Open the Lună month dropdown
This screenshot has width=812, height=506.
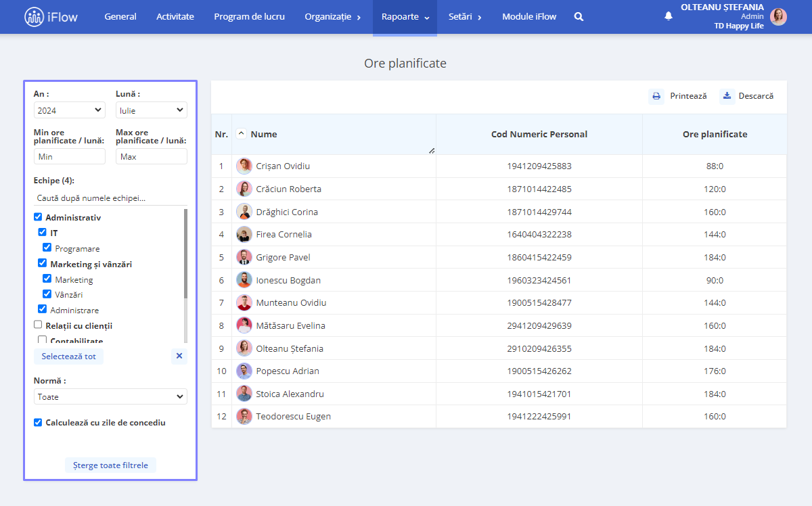coord(152,110)
